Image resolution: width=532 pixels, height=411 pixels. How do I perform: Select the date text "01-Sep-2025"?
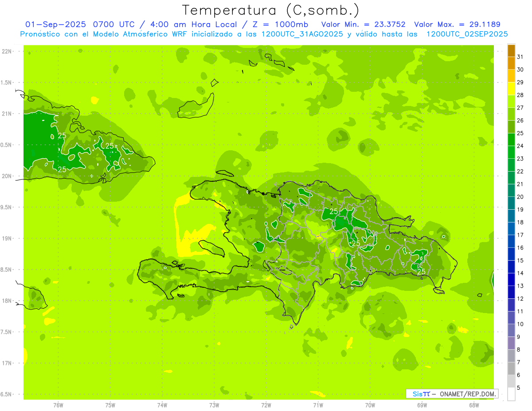pos(56,24)
